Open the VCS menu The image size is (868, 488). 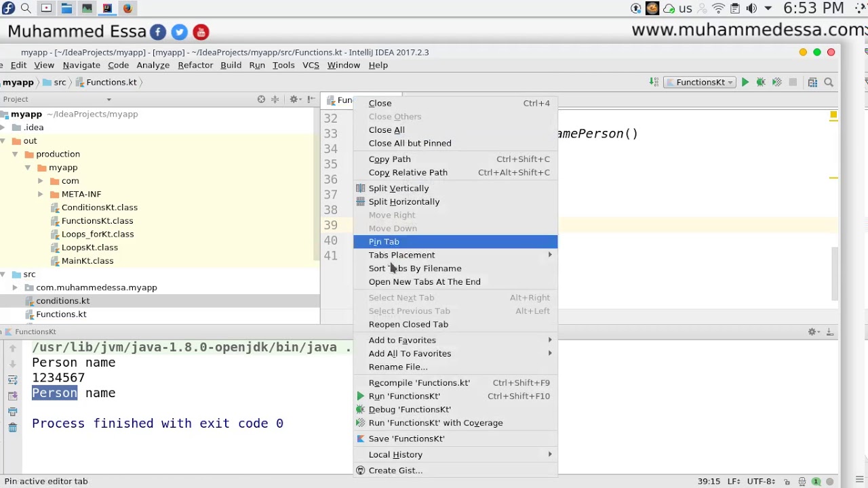311,65
